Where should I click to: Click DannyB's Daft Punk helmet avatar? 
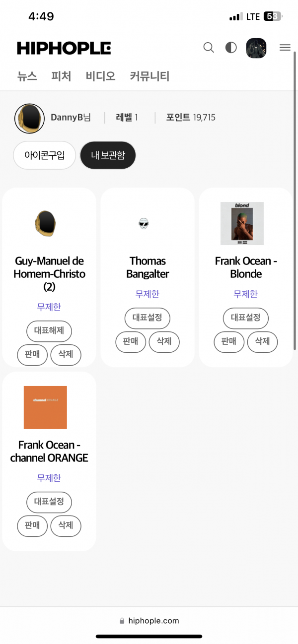click(30, 119)
